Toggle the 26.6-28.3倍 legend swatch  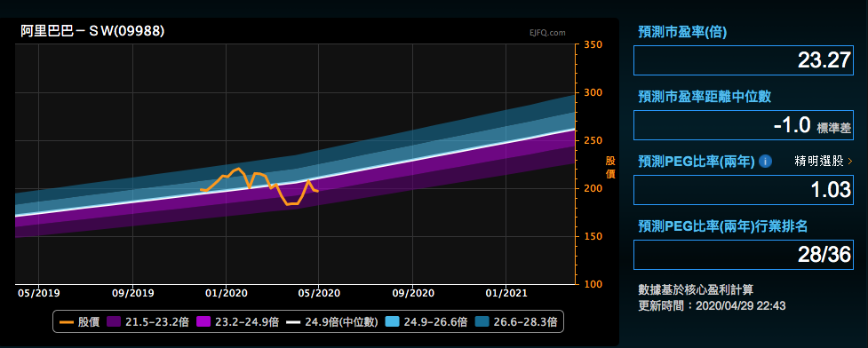pos(482,322)
